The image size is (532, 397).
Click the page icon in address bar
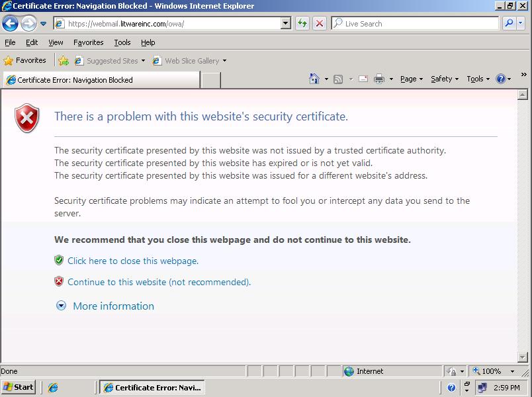click(60, 24)
